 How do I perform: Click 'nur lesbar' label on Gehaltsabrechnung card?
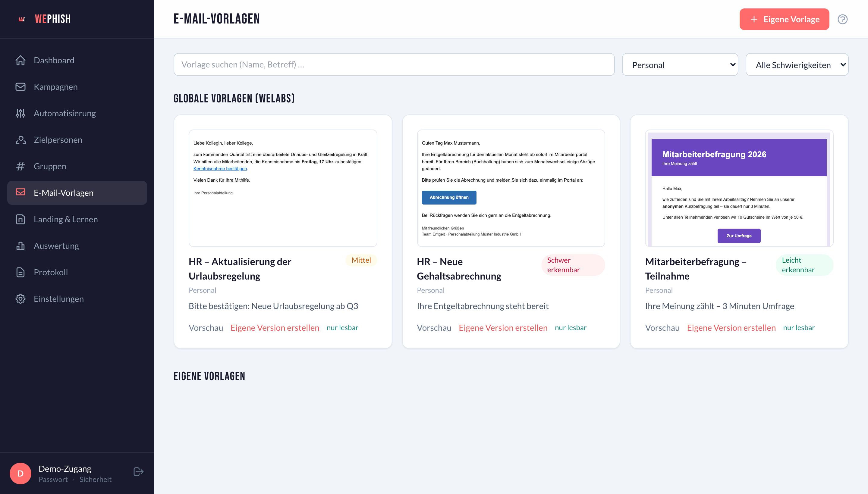pyautogui.click(x=570, y=328)
